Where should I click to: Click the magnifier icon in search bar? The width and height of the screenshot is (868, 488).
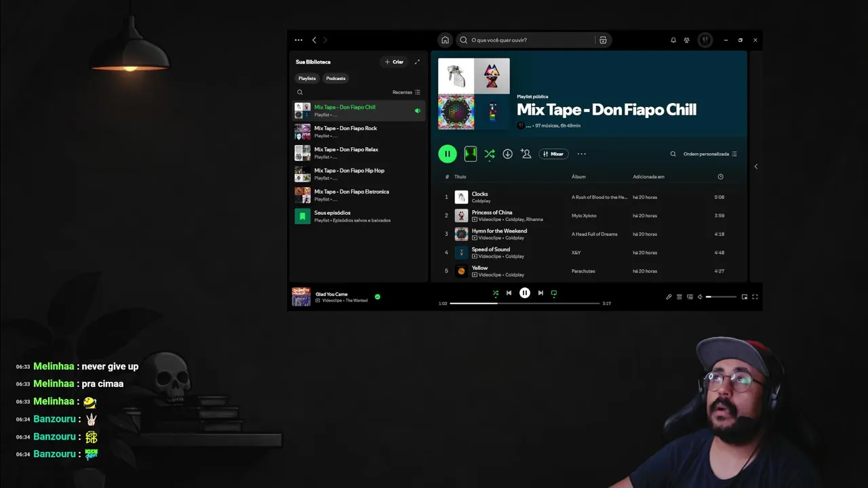[x=464, y=40]
